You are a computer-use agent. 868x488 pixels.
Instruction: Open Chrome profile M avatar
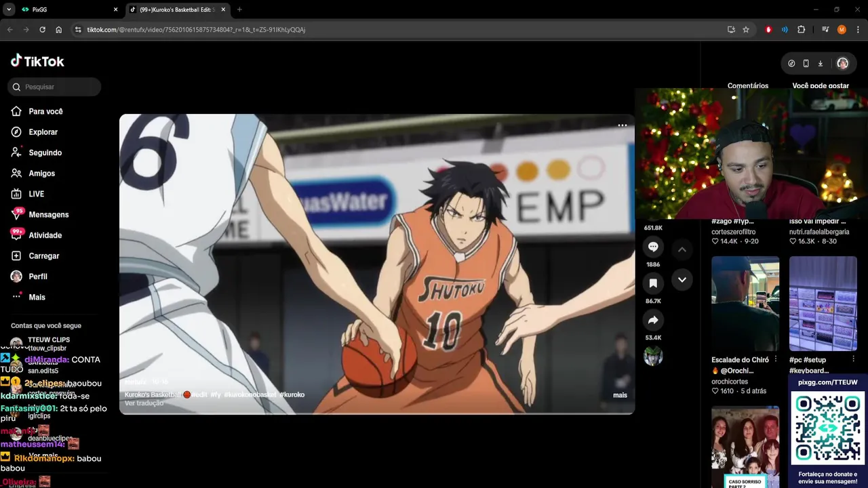pos(842,30)
